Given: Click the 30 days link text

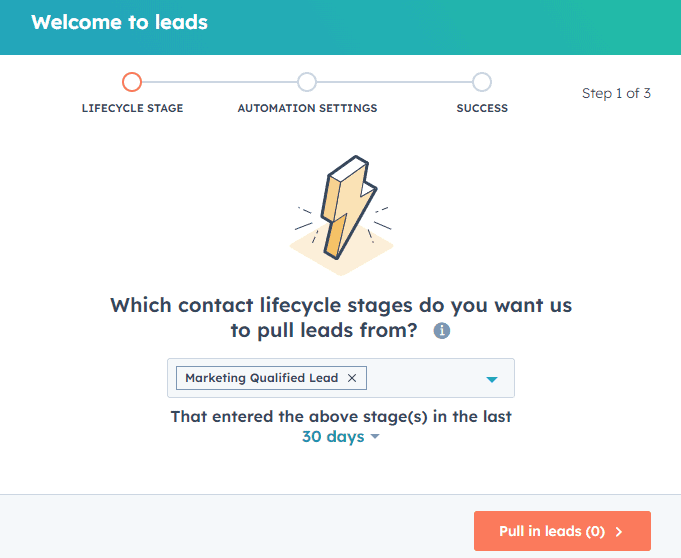Looking at the screenshot, I should pos(333,436).
